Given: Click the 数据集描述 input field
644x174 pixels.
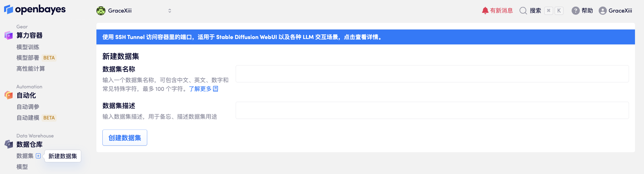Looking at the screenshot, I should click(432, 110).
